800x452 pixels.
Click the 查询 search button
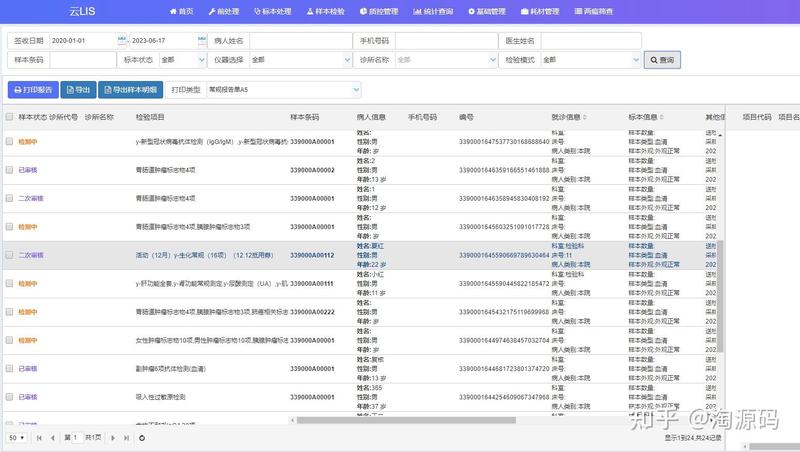(x=661, y=60)
